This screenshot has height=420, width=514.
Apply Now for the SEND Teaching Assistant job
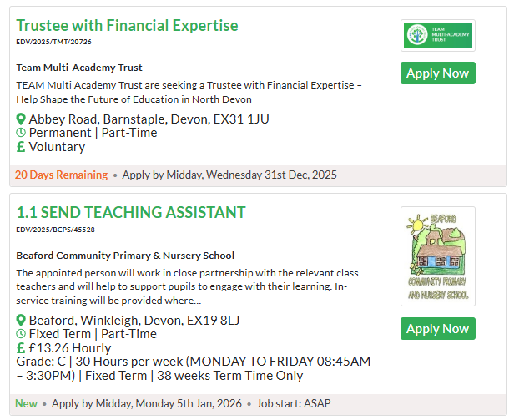tap(437, 329)
